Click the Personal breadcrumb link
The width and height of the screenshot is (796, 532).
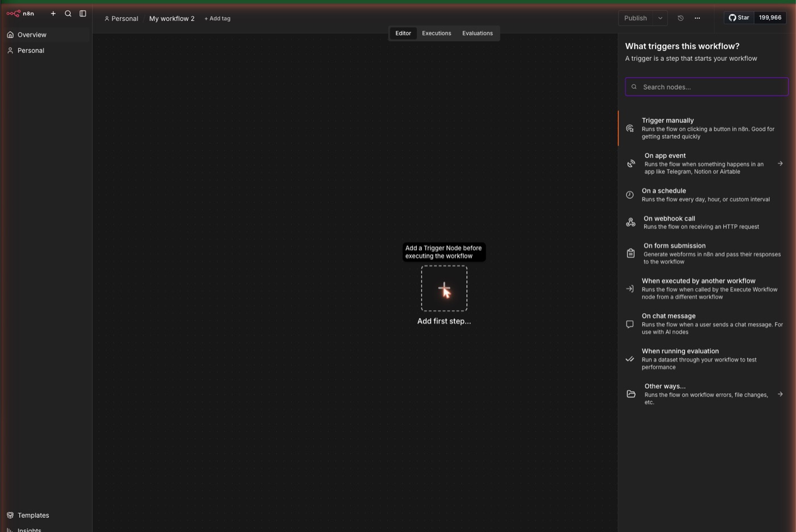point(121,19)
